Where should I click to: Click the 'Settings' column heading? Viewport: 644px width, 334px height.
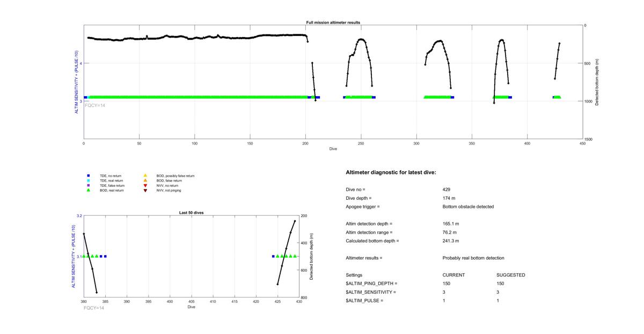coord(354,275)
